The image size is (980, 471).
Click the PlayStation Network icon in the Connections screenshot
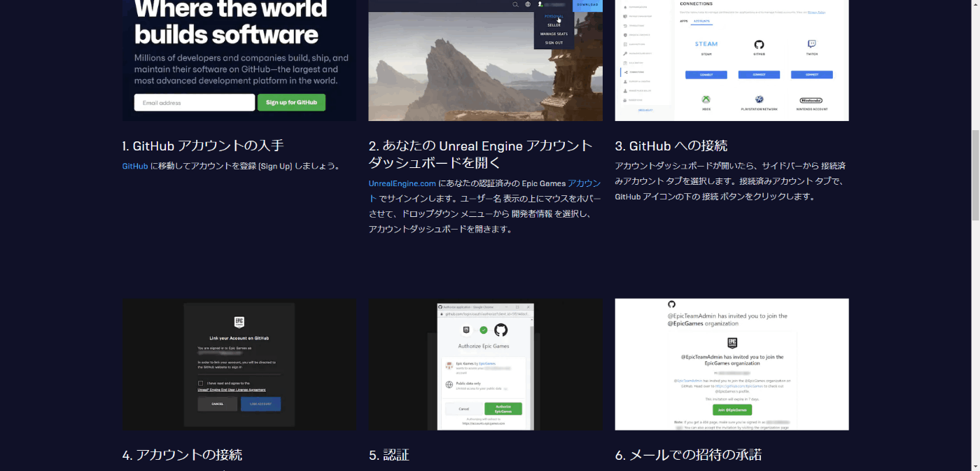click(759, 99)
